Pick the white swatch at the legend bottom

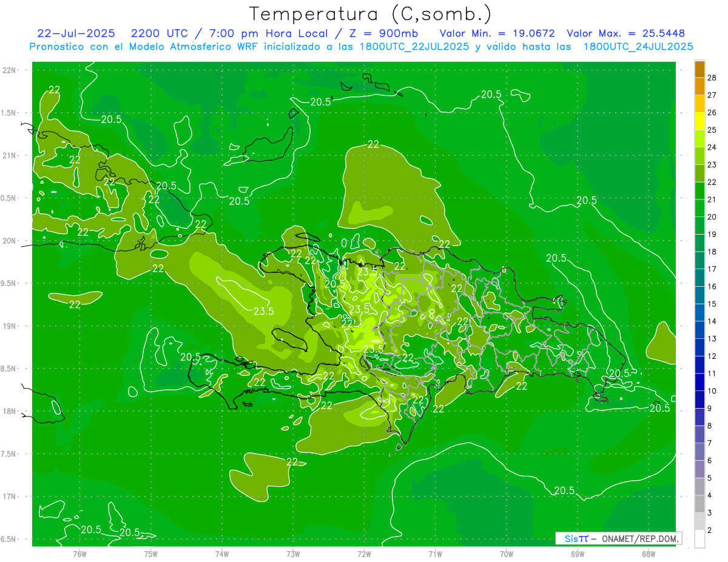pos(699,539)
